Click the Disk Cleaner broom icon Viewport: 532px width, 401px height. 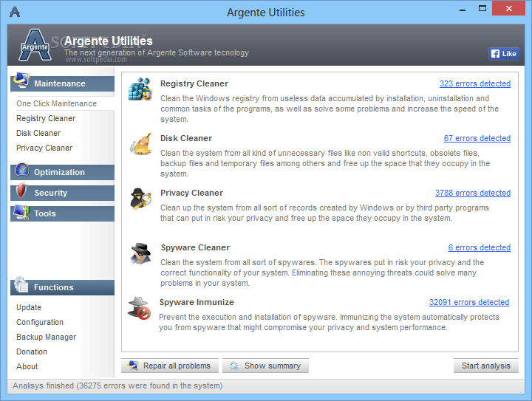coord(141,144)
